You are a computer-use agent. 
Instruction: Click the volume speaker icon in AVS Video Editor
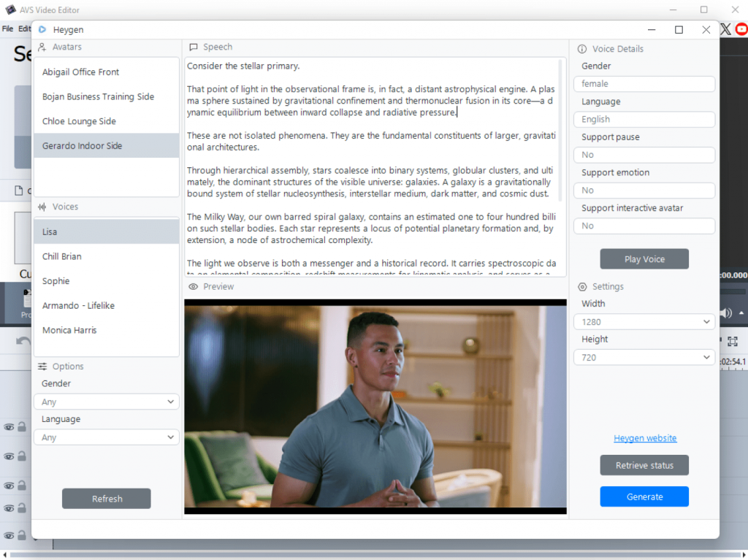tap(726, 313)
